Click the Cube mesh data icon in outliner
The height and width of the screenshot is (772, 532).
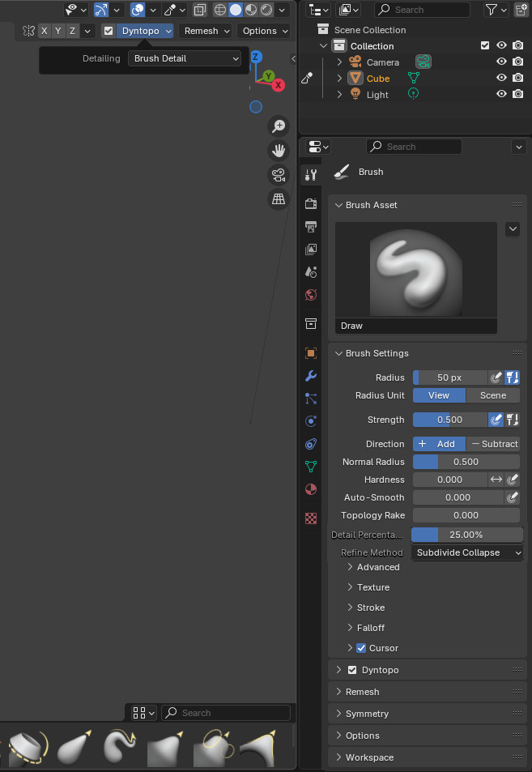coord(414,79)
